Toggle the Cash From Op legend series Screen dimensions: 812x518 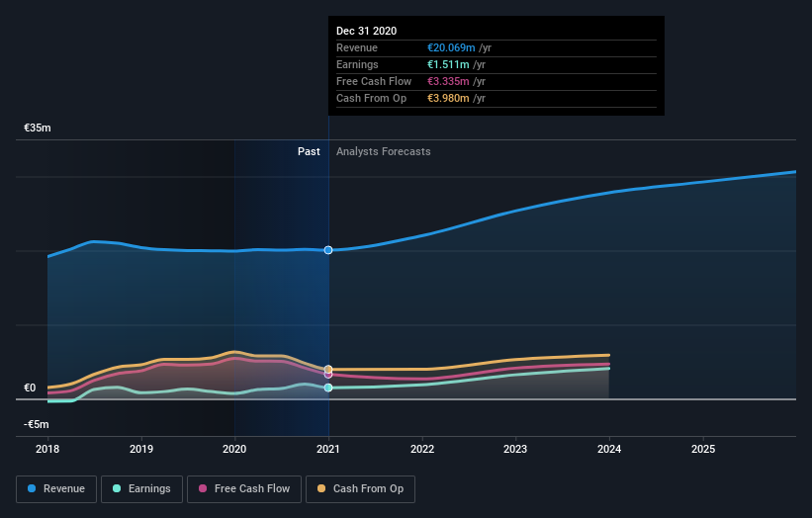click(360, 489)
